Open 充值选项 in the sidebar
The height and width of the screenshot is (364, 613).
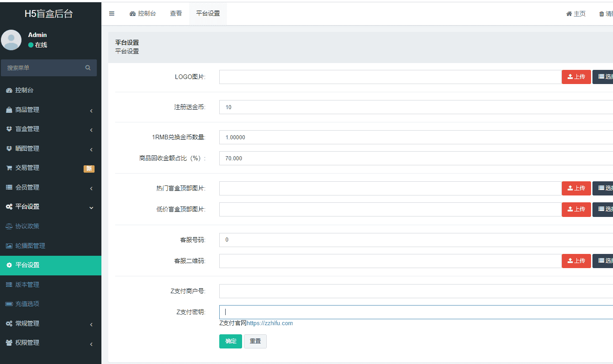coord(27,304)
